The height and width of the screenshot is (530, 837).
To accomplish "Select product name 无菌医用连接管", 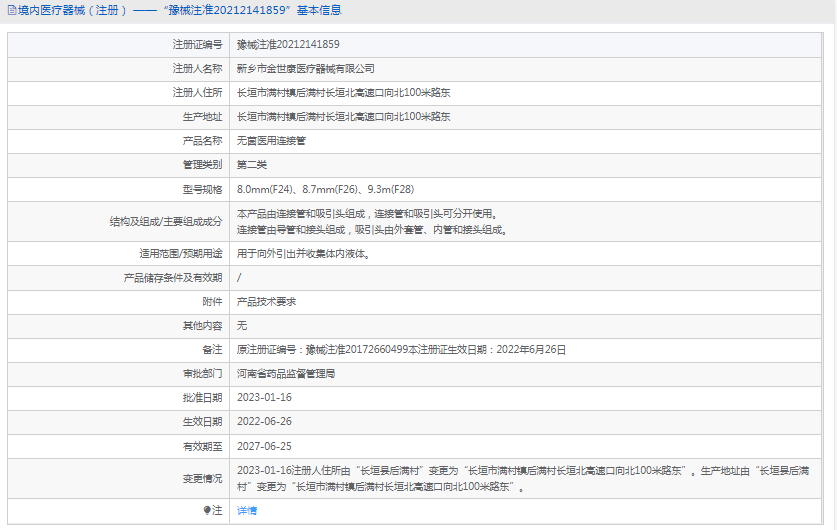I will pos(271,141).
